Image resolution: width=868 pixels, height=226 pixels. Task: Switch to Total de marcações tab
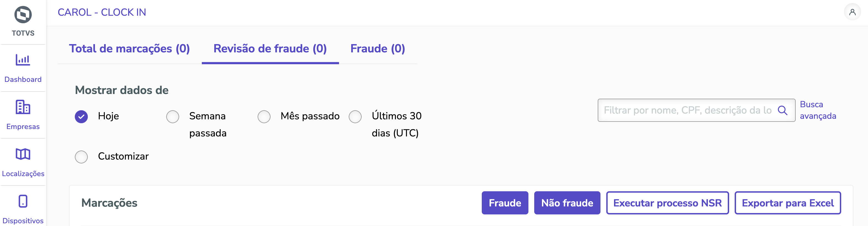pyautogui.click(x=129, y=49)
